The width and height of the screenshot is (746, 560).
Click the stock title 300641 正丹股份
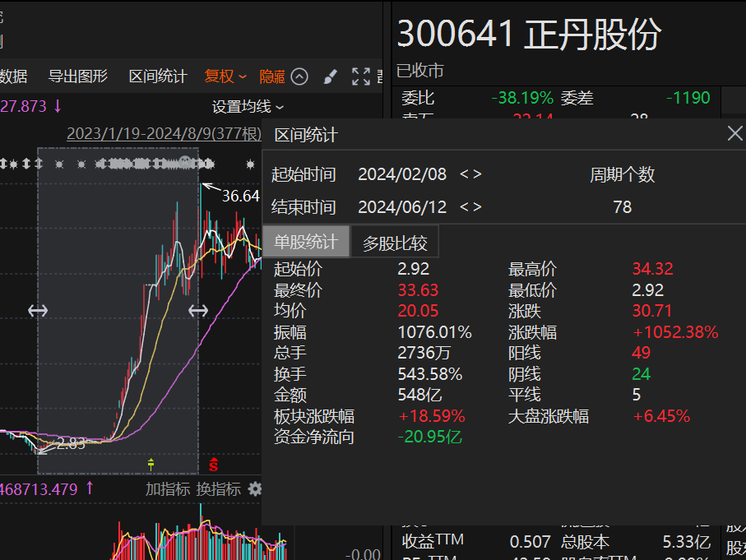click(529, 35)
